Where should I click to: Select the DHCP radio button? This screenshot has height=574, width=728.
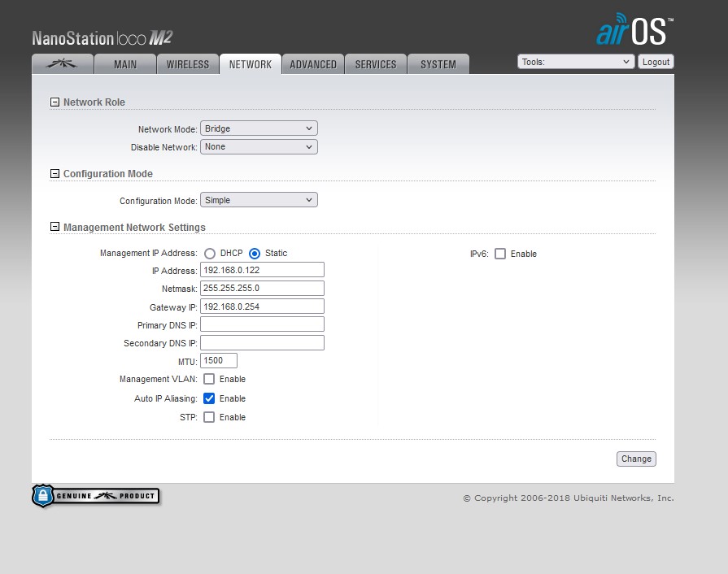tap(210, 254)
